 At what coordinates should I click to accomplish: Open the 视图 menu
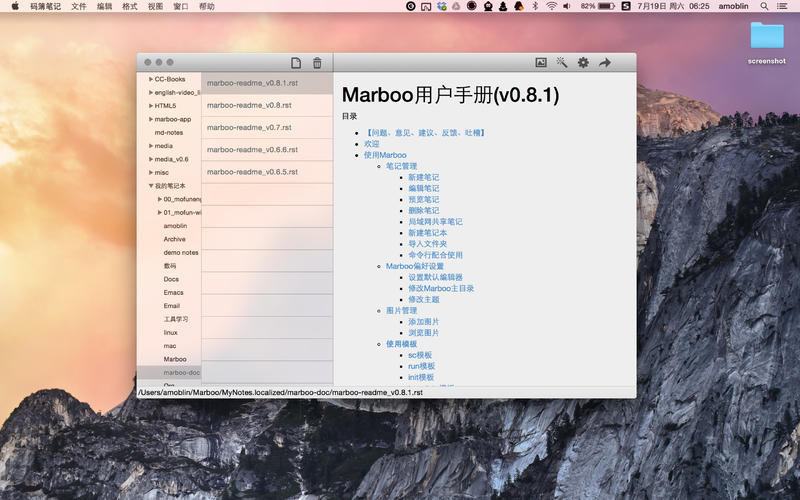pos(155,6)
